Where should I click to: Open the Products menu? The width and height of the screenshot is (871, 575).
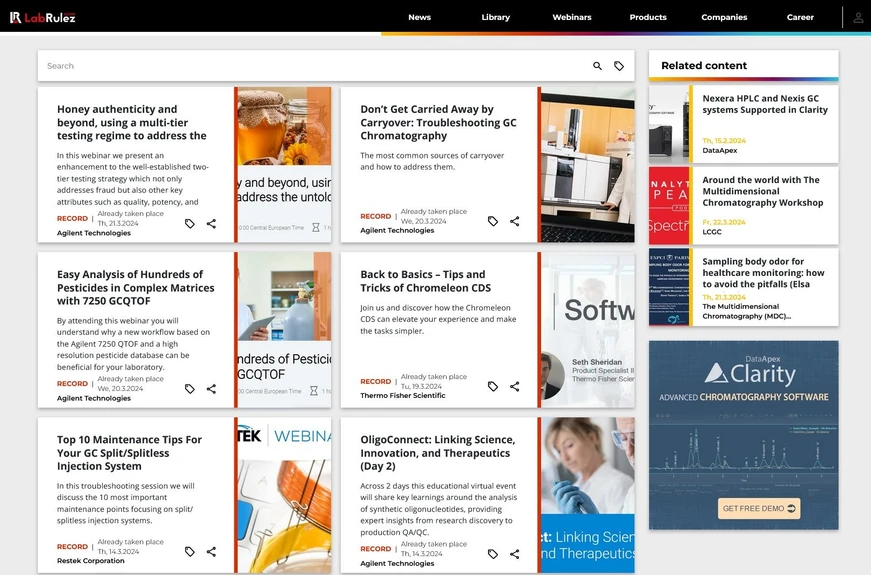coord(648,17)
